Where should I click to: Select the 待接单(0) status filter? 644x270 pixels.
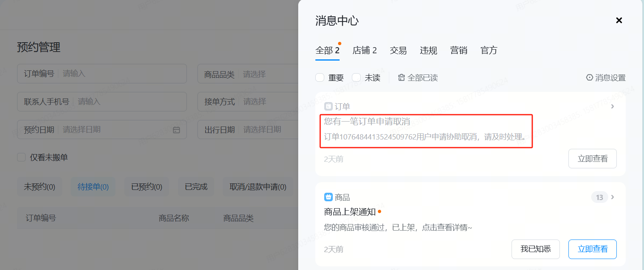(93, 187)
